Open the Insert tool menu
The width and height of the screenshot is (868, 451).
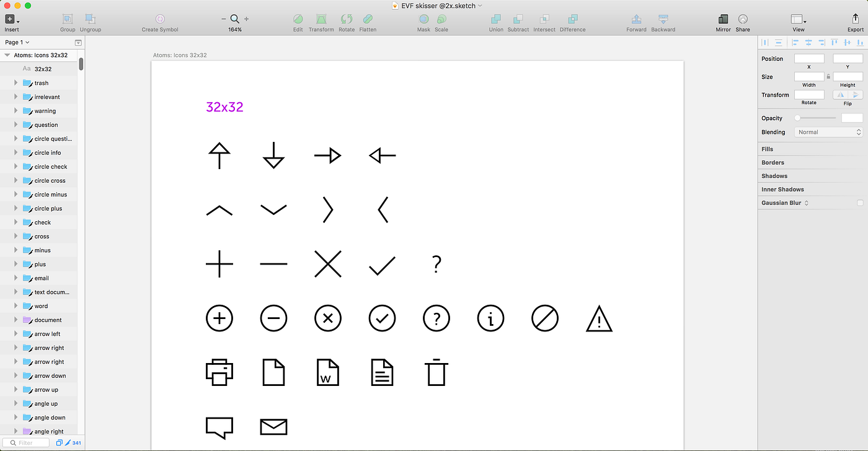coord(12,20)
